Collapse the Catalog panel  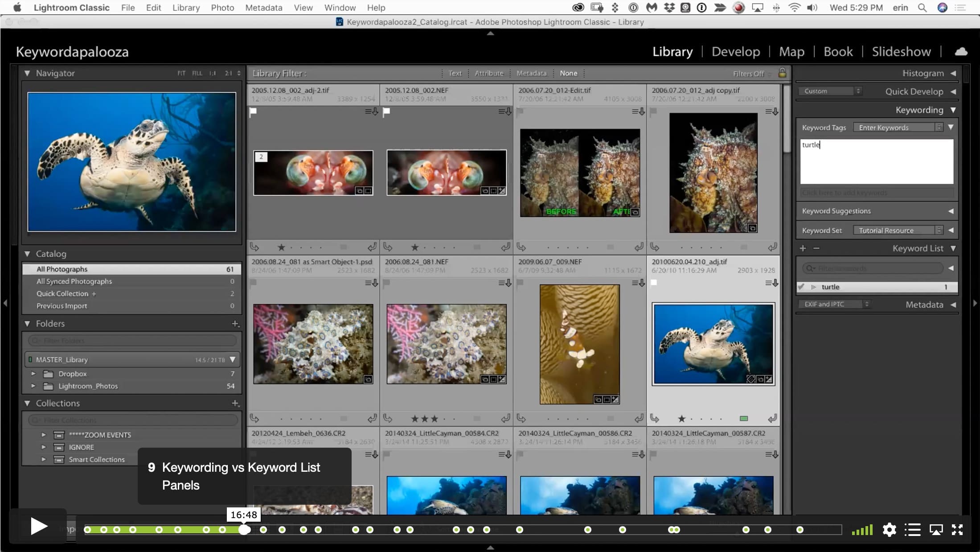[27, 254]
